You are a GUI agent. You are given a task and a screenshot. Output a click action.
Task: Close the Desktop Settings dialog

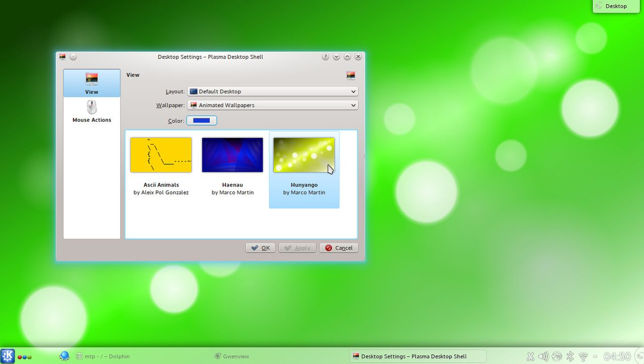click(358, 57)
